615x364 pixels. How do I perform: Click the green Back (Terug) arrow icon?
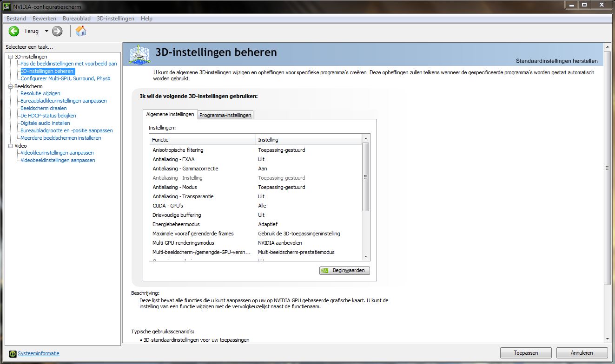(x=14, y=31)
